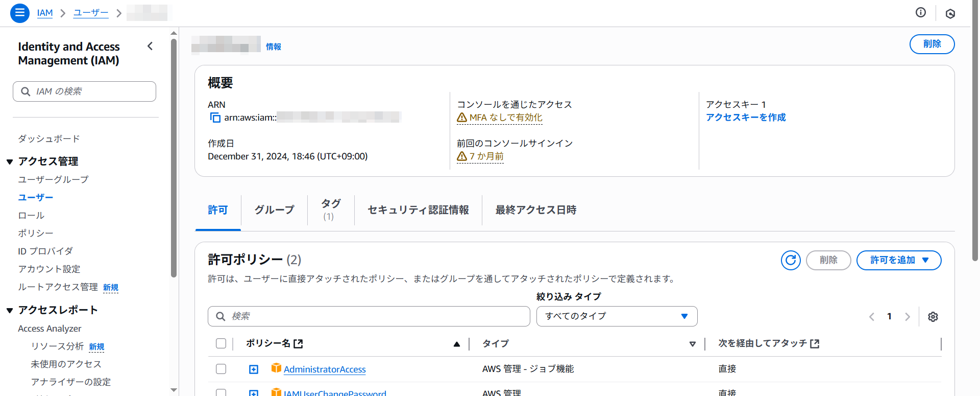Check the IAMUserChangePassword policy checkbox

coord(221,392)
